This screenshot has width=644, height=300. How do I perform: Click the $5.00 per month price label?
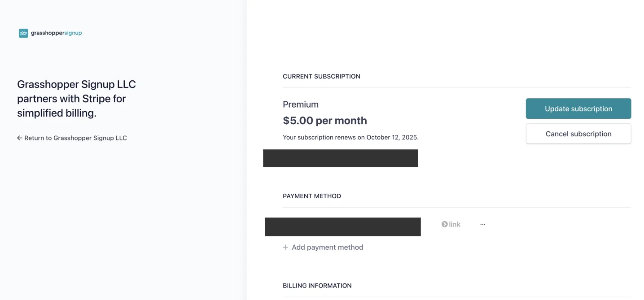(x=324, y=120)
